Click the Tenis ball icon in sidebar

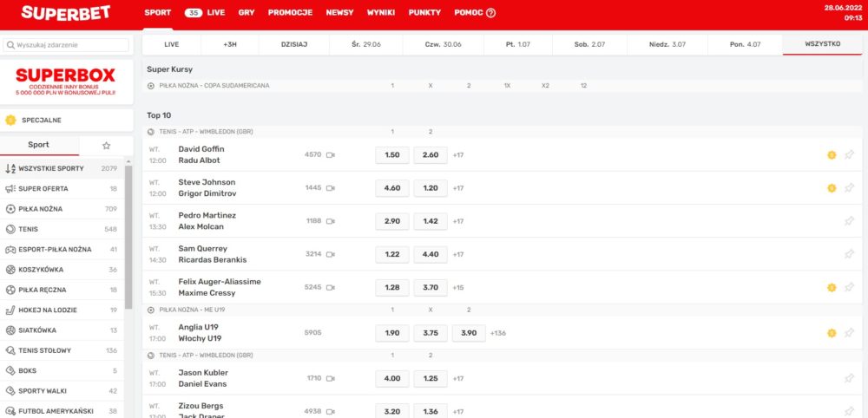(x=10, y=229)
